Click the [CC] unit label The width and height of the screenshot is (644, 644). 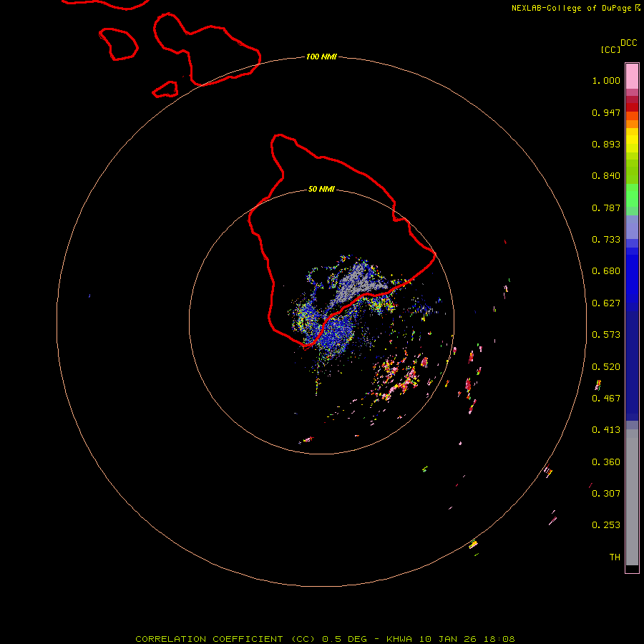pyautogui.click(x=610, y=49)
